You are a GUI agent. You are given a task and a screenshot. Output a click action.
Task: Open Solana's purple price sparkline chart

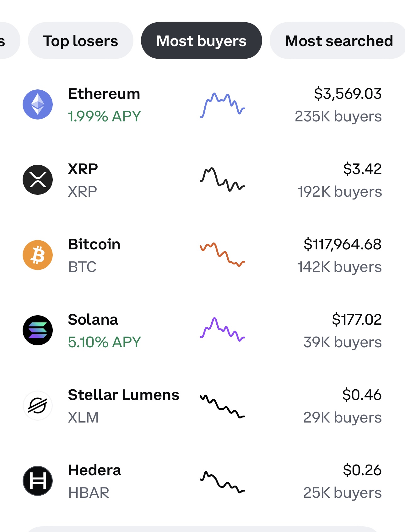click(222, 329)
